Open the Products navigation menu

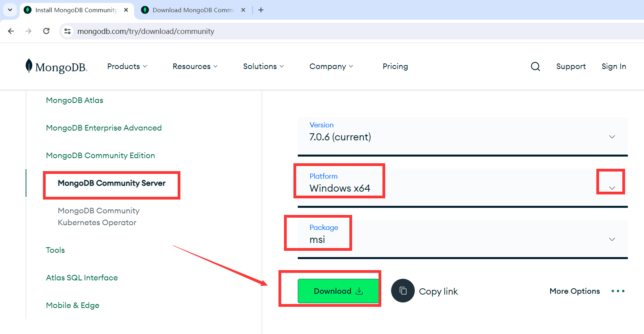pyautogui.click(x=127, y=66)
